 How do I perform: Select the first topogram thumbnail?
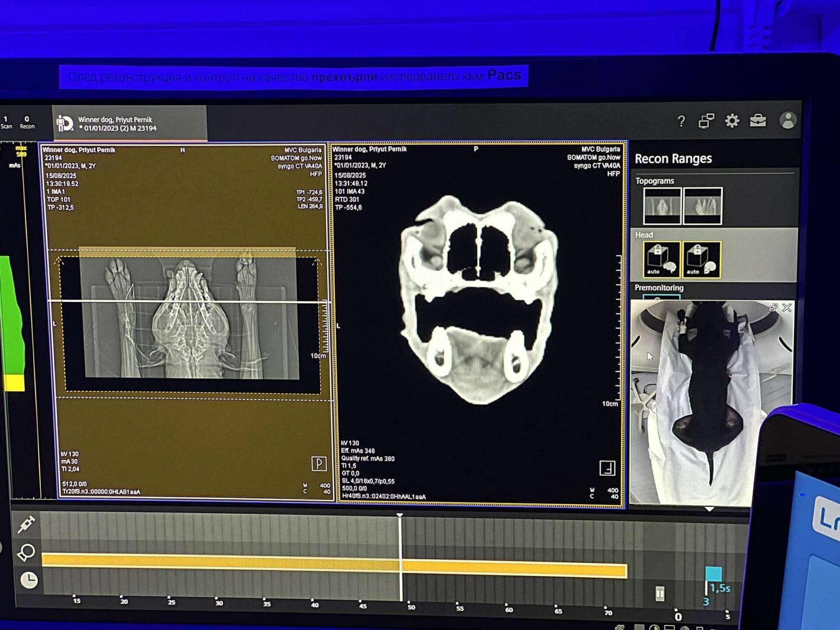coord(662,206)
